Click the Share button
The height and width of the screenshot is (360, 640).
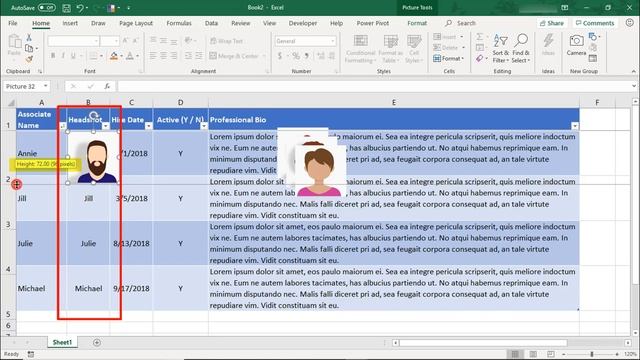551,23
